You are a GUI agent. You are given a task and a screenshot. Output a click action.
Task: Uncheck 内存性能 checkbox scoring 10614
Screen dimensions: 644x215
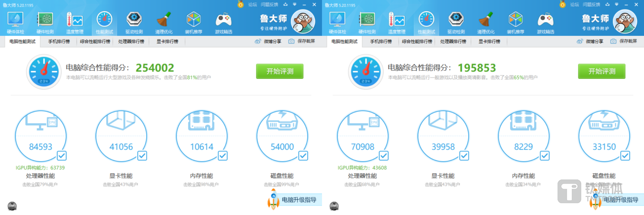[x=223, y=155]
